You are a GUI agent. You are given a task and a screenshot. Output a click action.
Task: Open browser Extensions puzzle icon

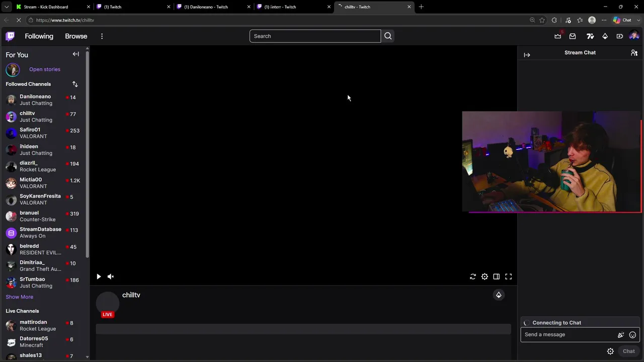click(x=554, y=20)
